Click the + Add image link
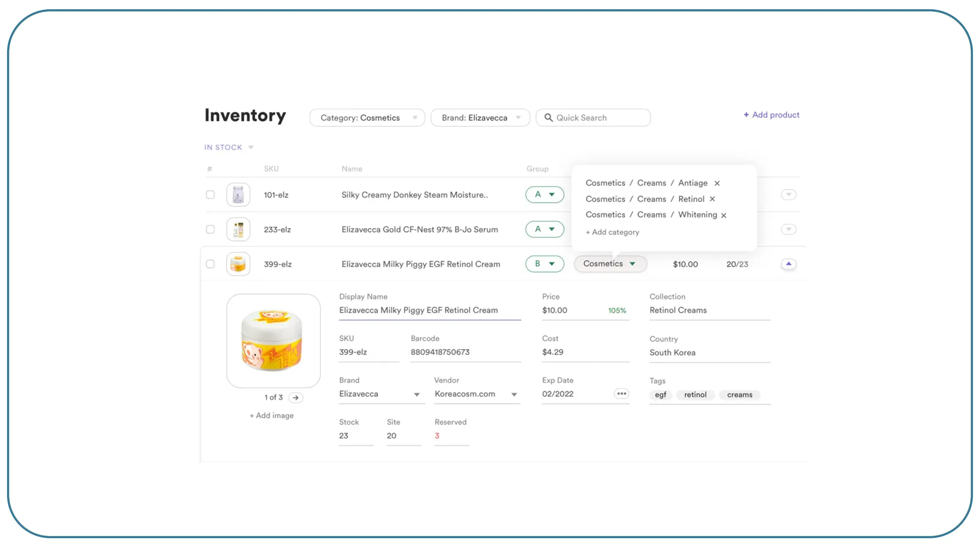The image size is (980, 547). [x=272, y=416]
